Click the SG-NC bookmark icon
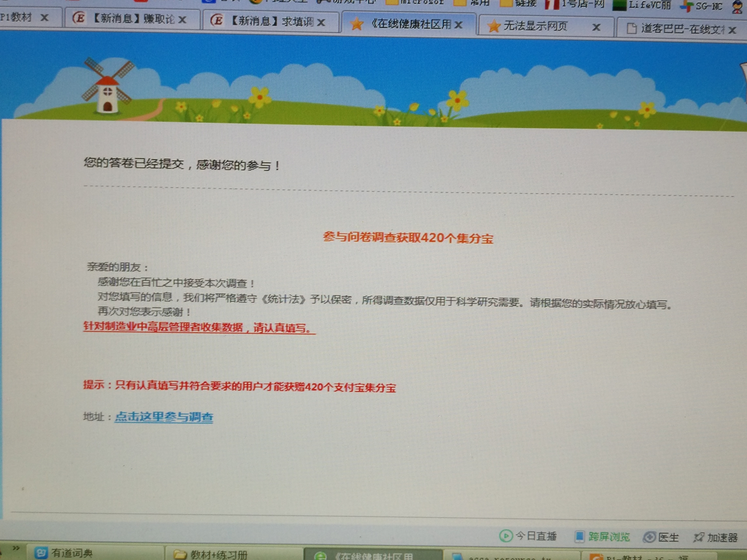 tap(687, 6)
